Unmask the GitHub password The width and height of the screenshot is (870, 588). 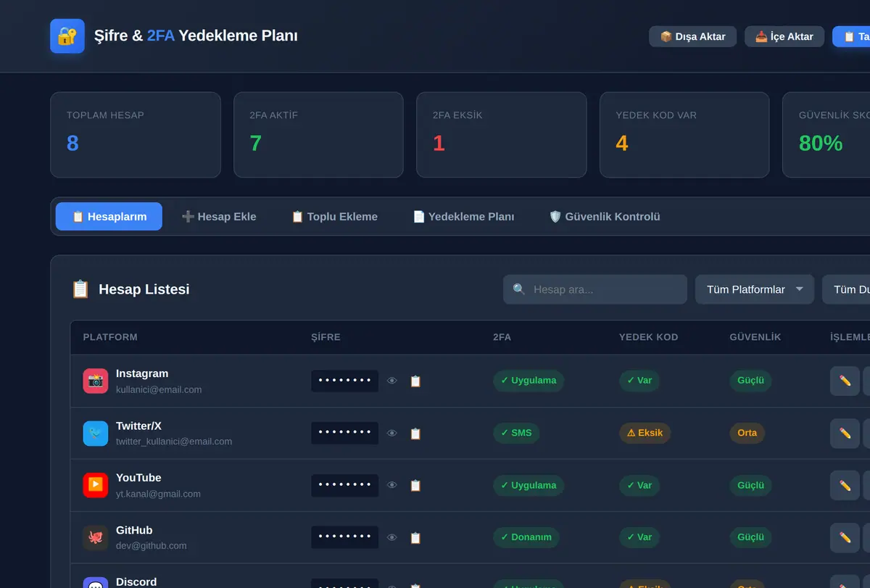392,537
